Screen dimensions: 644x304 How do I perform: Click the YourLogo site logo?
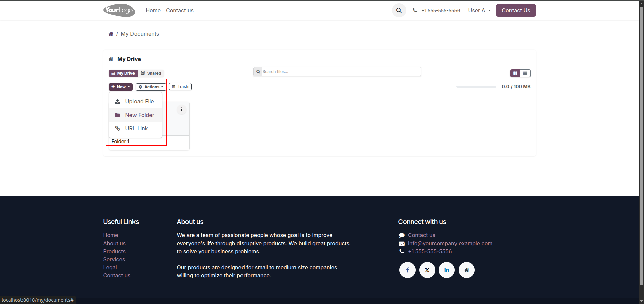[x=119, y=10]
